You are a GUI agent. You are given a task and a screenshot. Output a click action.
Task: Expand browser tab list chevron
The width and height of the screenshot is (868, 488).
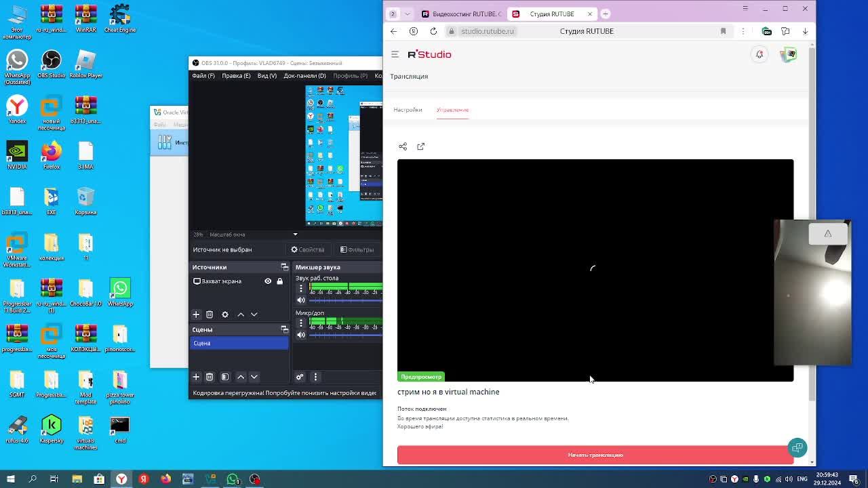(408, 14)
